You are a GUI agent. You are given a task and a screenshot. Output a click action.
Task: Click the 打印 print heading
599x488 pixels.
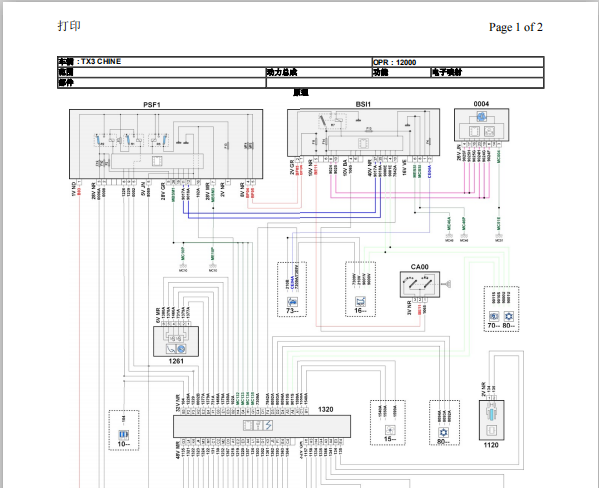pos(69,26)
